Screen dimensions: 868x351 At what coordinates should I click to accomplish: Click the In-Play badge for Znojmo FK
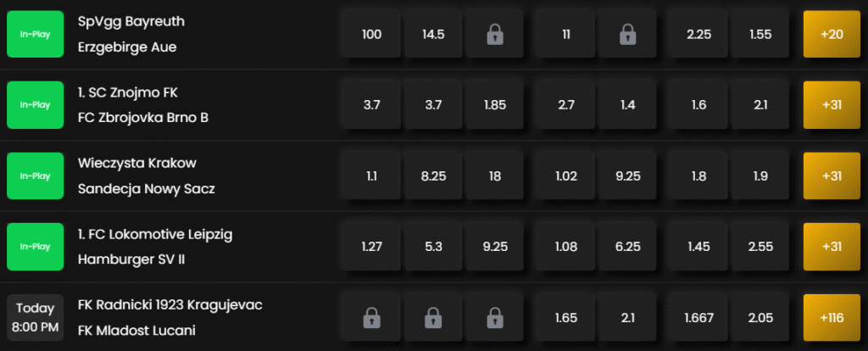point(35,105)
